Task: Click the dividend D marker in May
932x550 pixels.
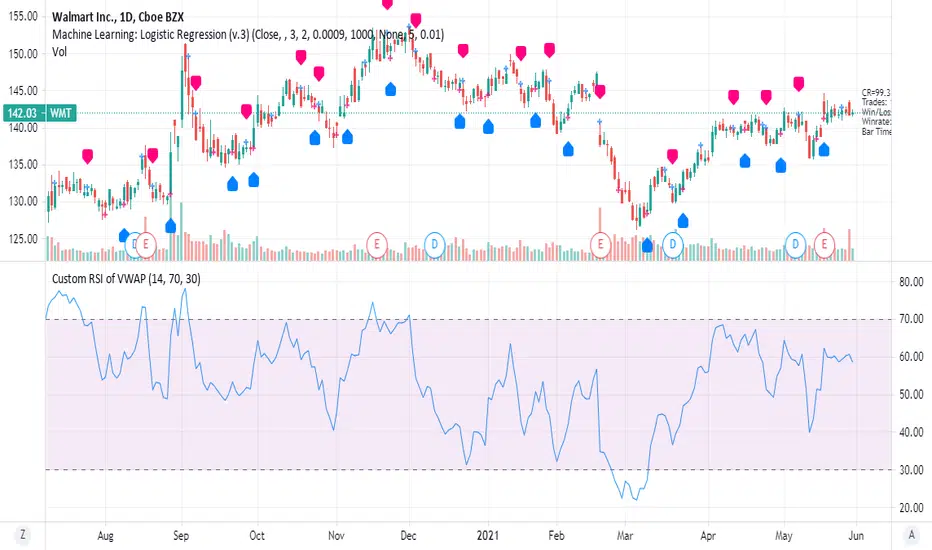Action: 795,244
